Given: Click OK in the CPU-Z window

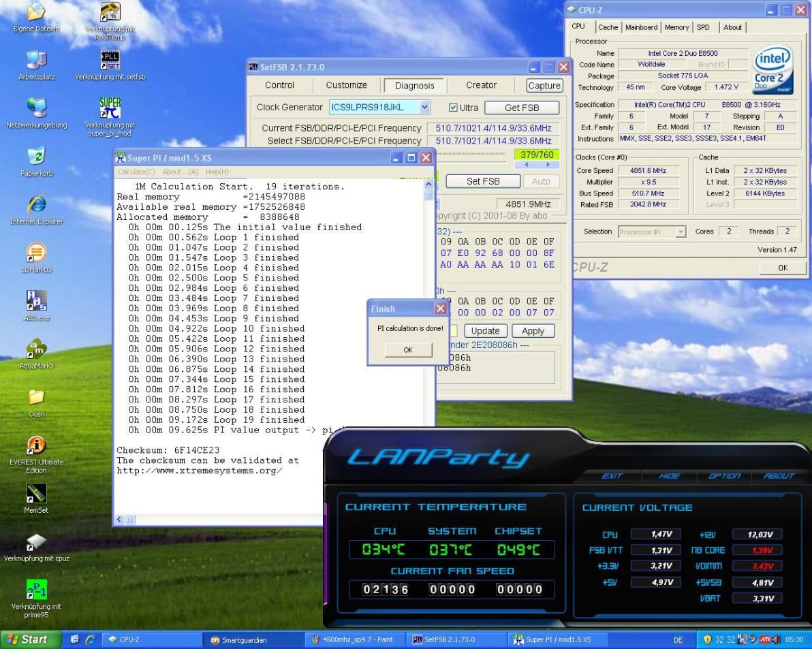Looking at the screenshot, I should [783, 268].
